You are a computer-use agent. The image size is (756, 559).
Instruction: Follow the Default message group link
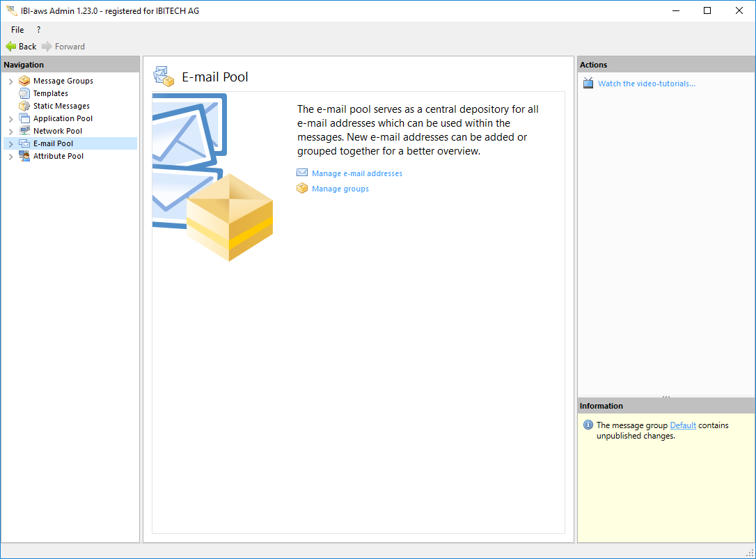click(682, 425)
